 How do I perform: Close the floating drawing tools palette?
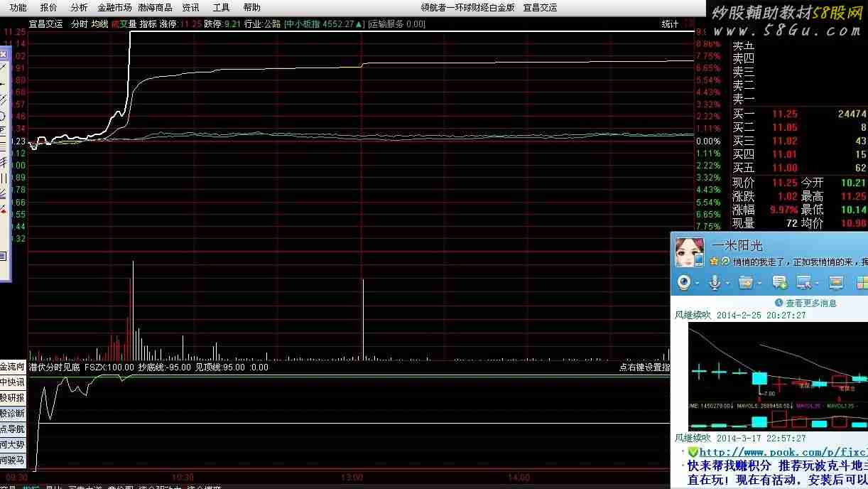3,55
